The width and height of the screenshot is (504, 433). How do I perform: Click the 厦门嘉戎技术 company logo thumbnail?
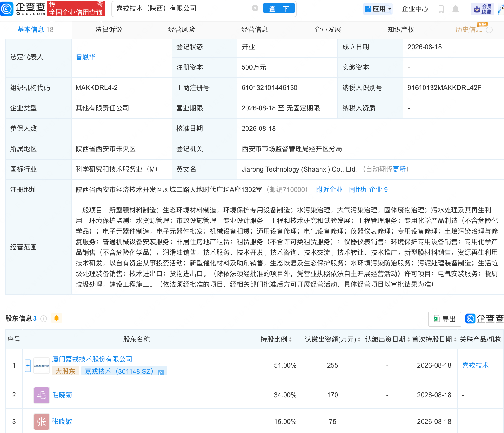click(x=42, y=366)
